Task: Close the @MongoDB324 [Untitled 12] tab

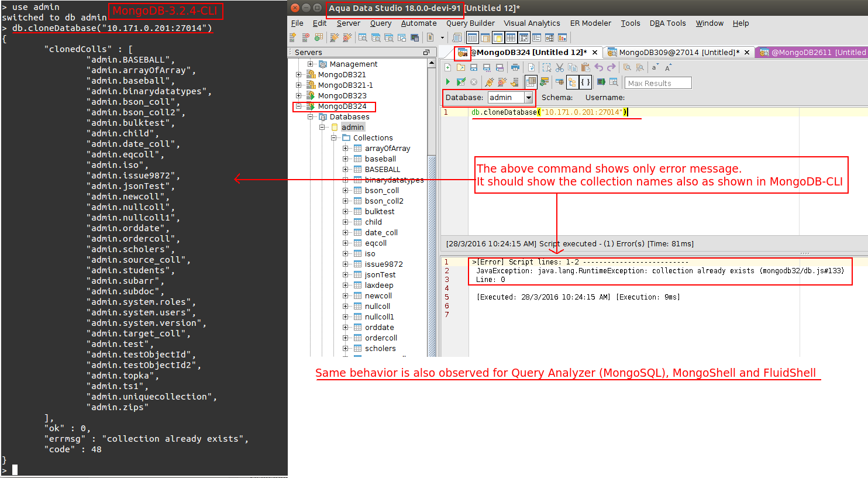Action: 595,53
